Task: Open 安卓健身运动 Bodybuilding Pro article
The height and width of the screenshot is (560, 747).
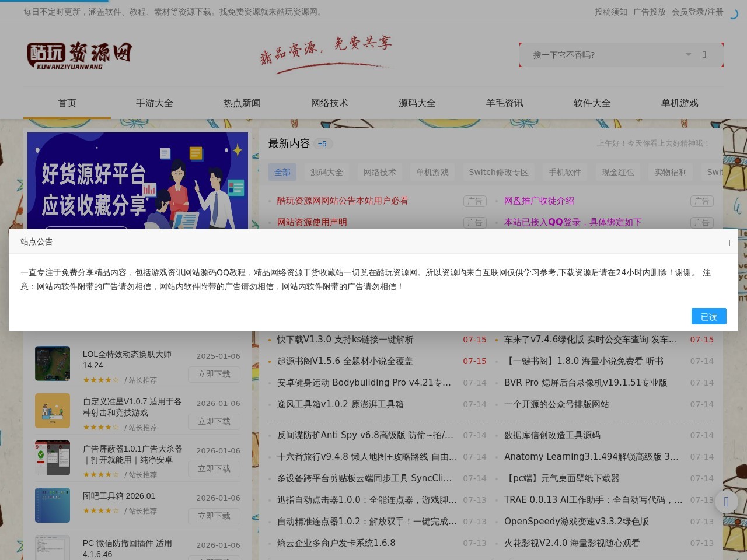Action: (364, 383)
